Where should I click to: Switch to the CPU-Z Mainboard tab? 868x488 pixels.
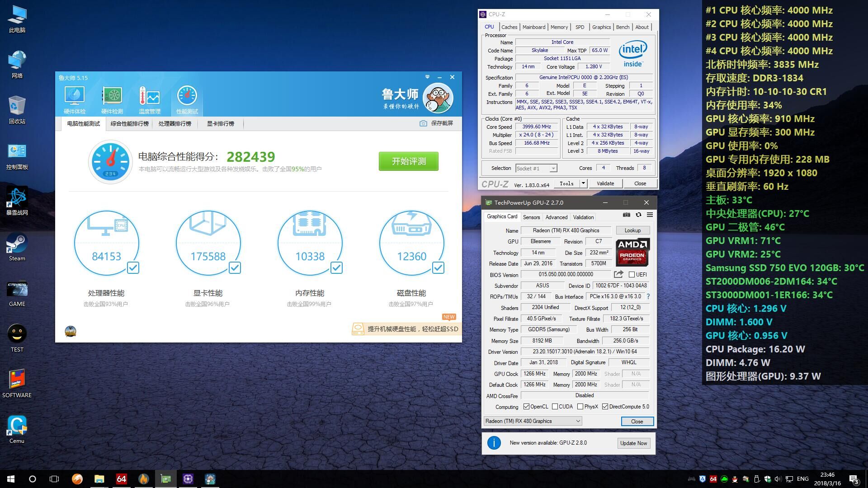pos(533,27)
